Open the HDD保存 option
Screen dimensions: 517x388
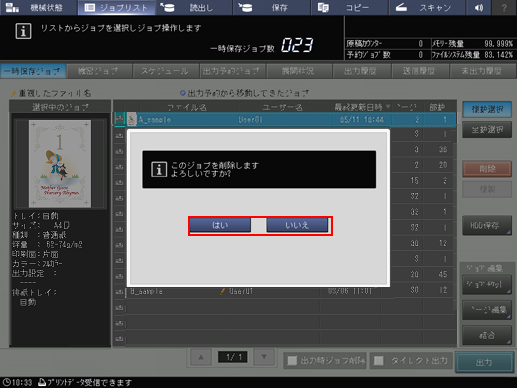(487, 226)
